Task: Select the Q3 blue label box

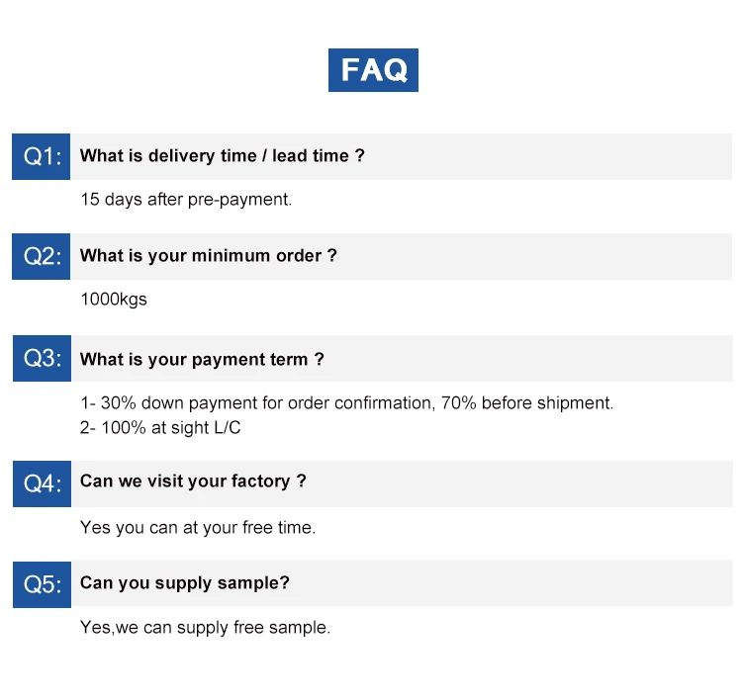Action: 43,359
